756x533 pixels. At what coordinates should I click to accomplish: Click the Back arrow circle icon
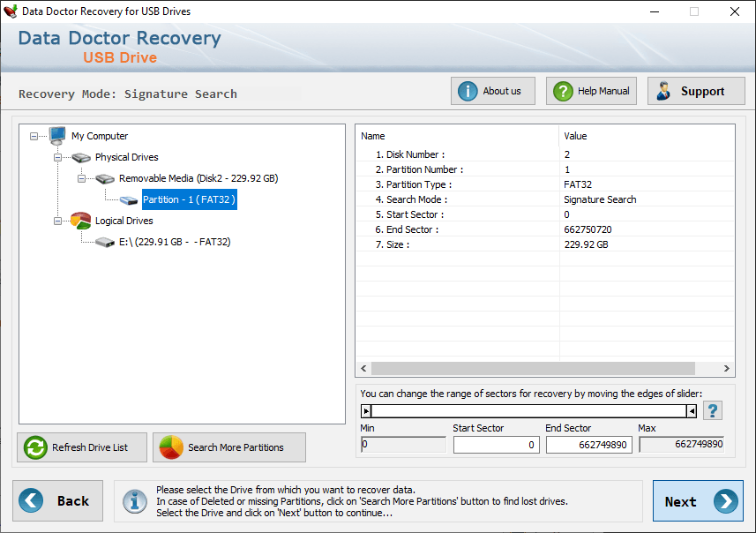click(x=31, y=500)
